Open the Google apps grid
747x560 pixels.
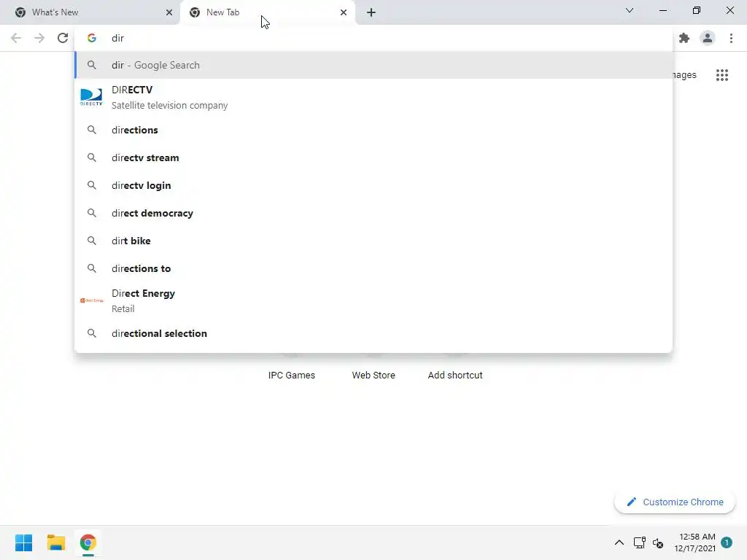pos(722,75)
